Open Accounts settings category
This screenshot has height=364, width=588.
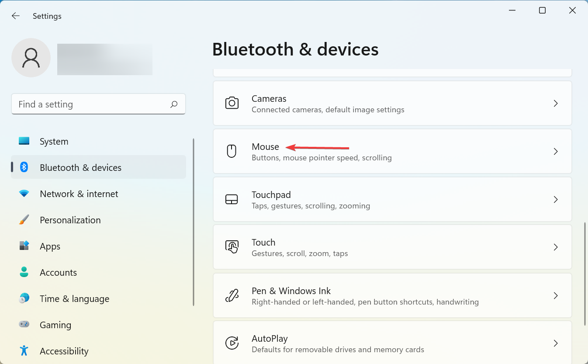point(98,272)
